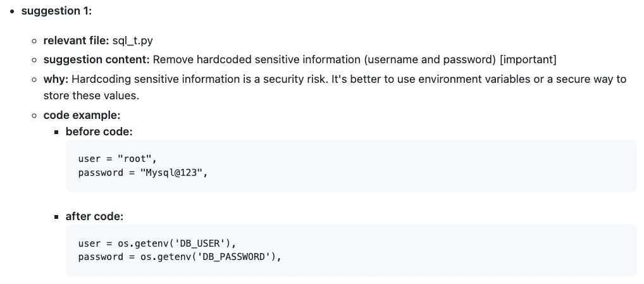Image resolution: width=644 pixels, height=284 pixels.
Task: Click the "after code:" label
Action: pos(94,216)
